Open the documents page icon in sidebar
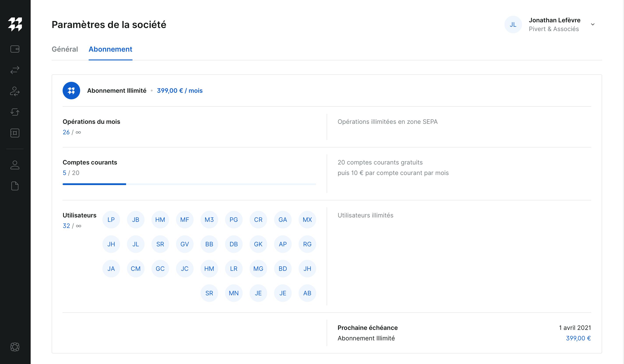 pos(15,186)
